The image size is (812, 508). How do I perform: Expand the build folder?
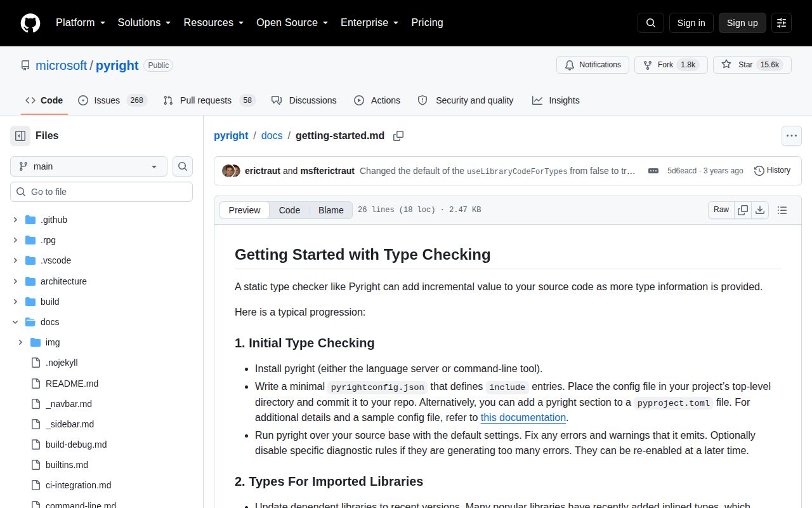(x=15, y=302)
